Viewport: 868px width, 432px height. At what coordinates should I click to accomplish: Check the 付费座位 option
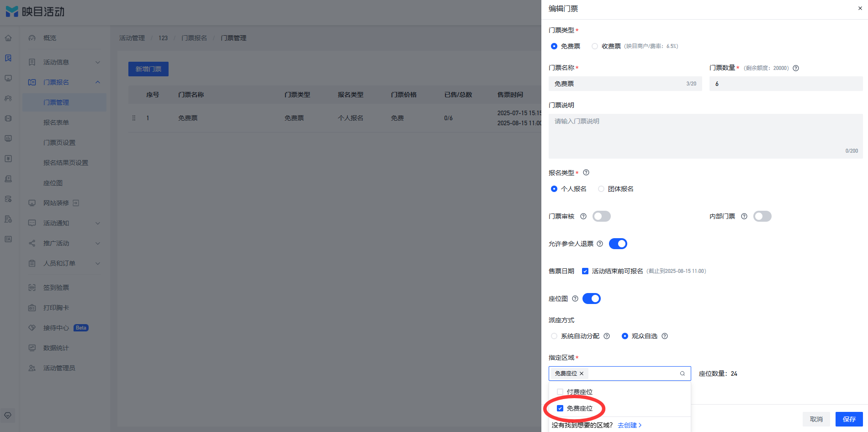tap(560, 392)
